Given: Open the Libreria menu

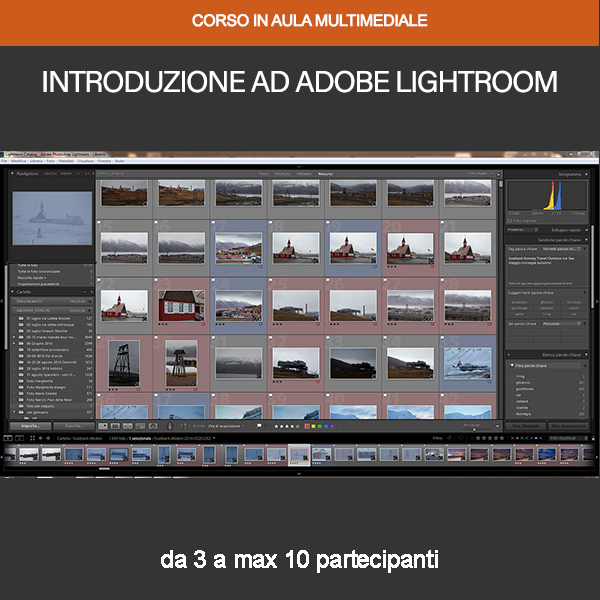Looking at the screenshot, I should (36, 161).
